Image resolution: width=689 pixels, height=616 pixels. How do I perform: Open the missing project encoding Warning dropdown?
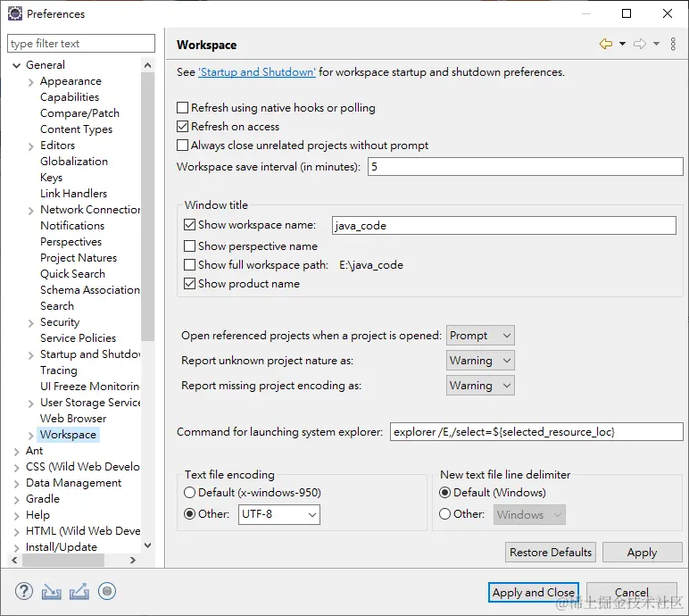(x=480, y=386)
